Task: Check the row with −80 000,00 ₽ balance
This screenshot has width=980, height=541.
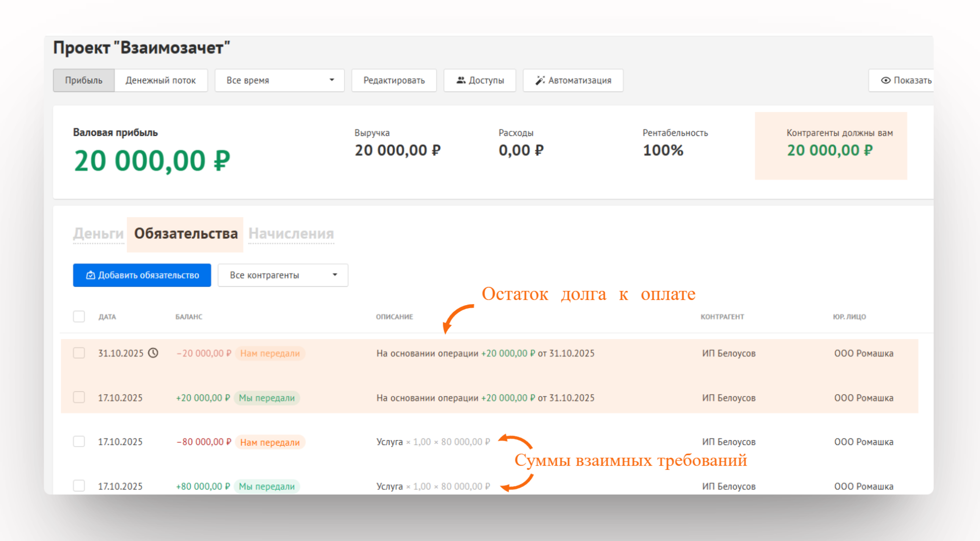Action: click(79, 441)
